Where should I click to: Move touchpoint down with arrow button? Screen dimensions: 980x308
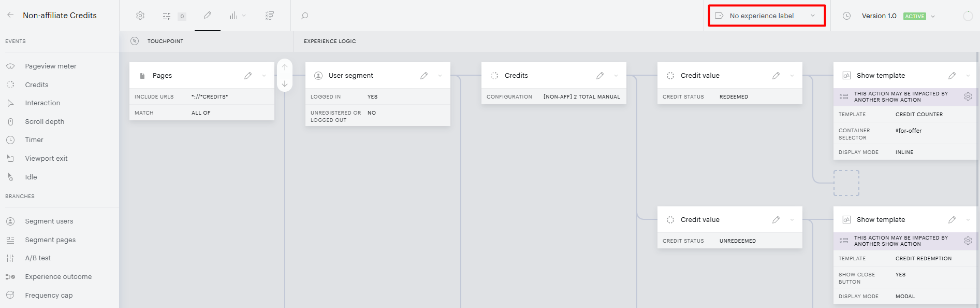[285, 83]
